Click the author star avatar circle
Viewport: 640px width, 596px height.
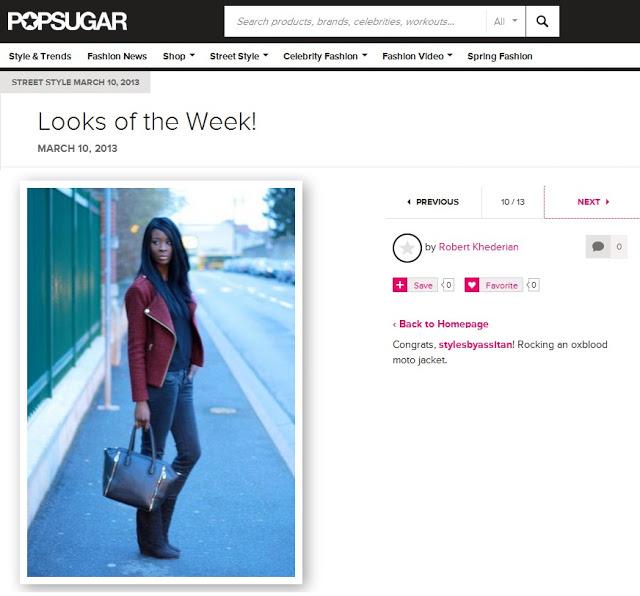pos(407,248)
